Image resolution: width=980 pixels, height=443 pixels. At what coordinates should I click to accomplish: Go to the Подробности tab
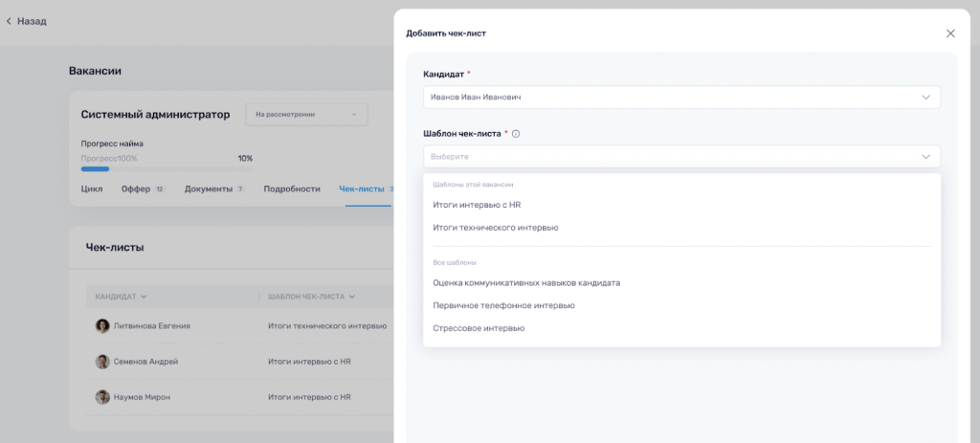click(292, 188)
